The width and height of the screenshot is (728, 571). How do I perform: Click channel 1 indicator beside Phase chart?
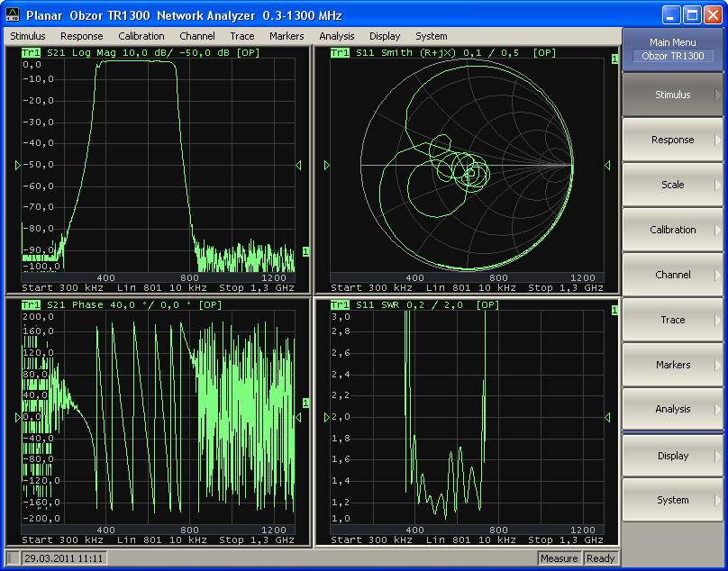point(305,403)
